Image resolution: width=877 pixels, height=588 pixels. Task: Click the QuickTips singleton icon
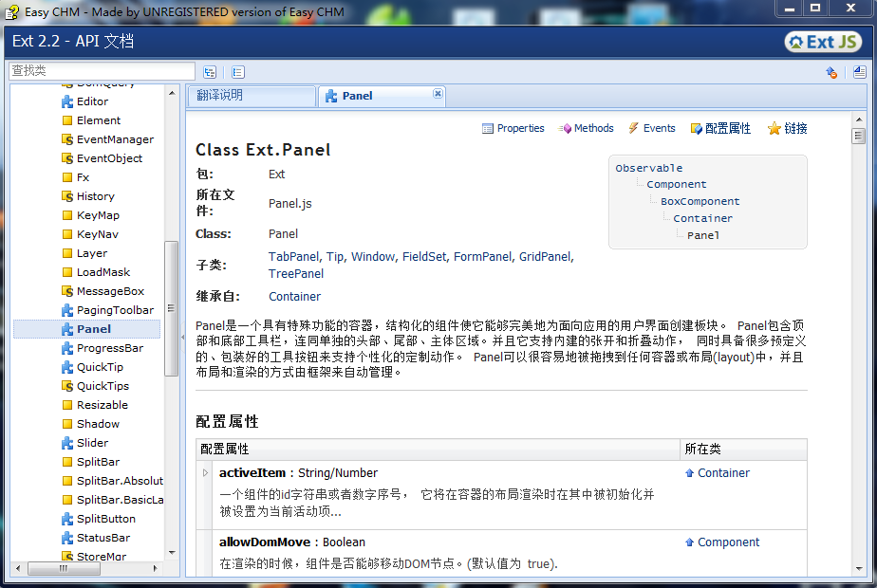click(x=67, y=386)
